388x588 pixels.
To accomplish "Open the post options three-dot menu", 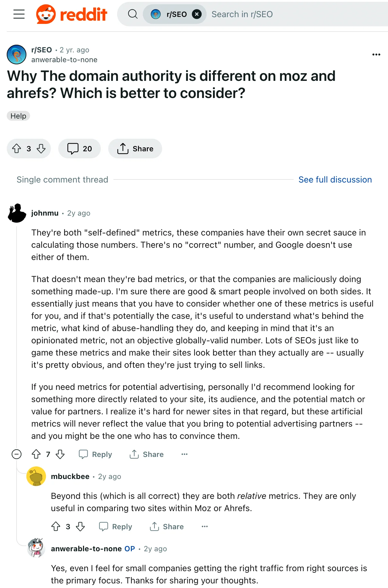I will pyautogui.click(x=376, y=54).
